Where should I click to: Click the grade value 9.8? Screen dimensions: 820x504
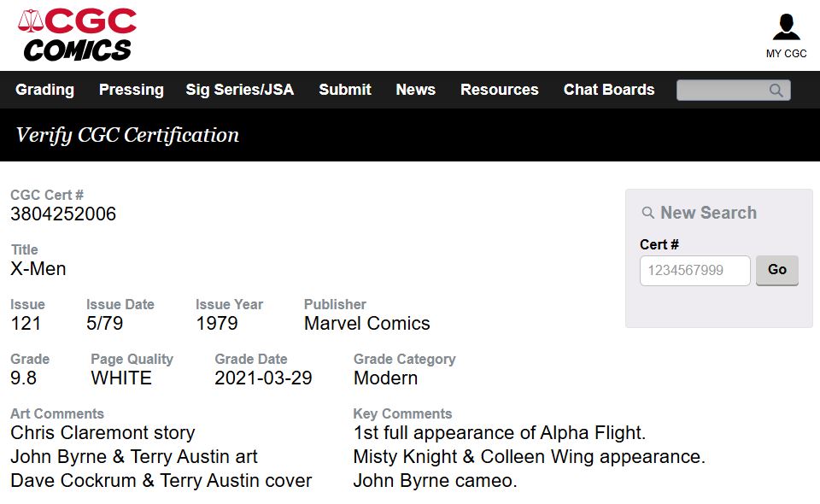23,378
